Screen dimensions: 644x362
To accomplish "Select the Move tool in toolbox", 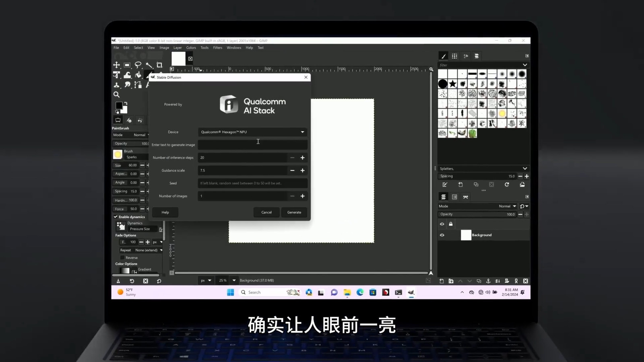I will 116,65.
